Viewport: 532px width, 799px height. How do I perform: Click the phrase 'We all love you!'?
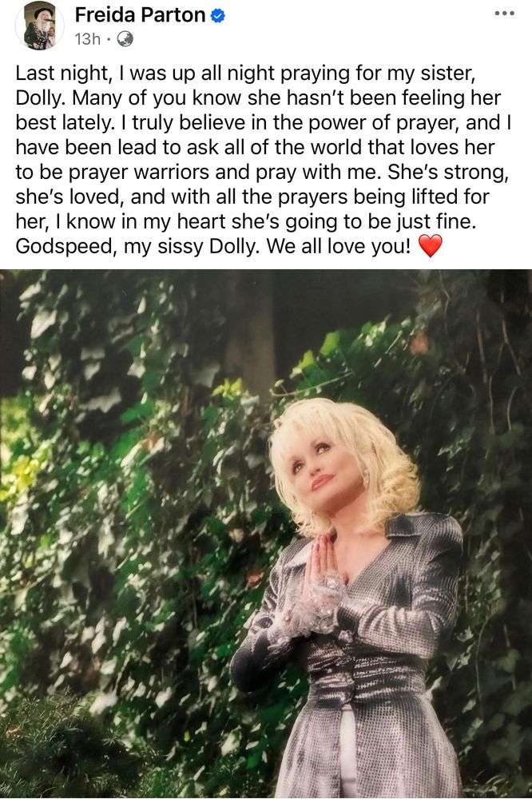[339, 246]
